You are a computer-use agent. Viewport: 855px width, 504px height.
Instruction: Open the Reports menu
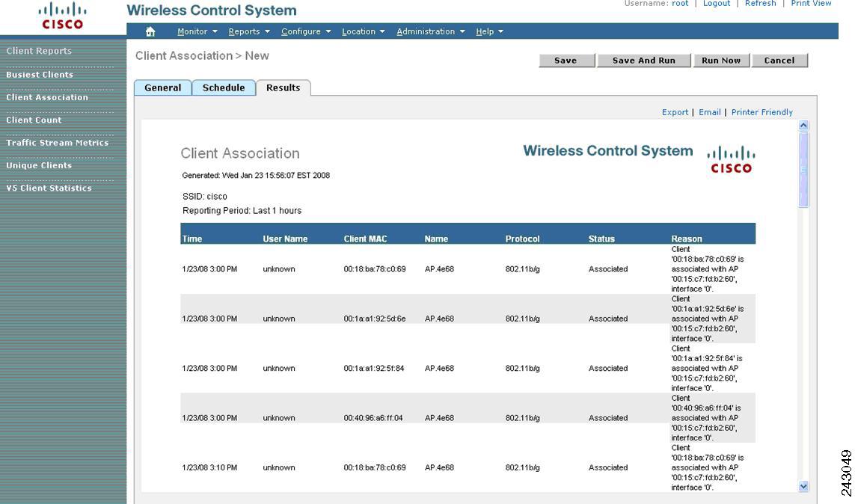[x=244, y=31]
